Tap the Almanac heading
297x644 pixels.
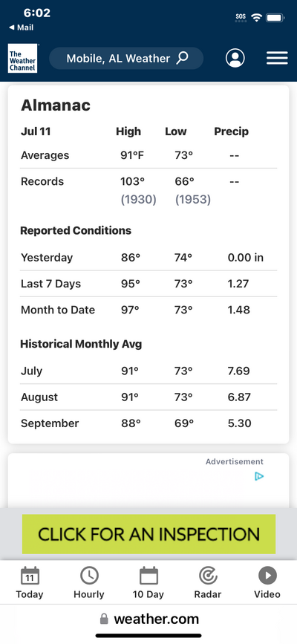[x=56, y=105]
